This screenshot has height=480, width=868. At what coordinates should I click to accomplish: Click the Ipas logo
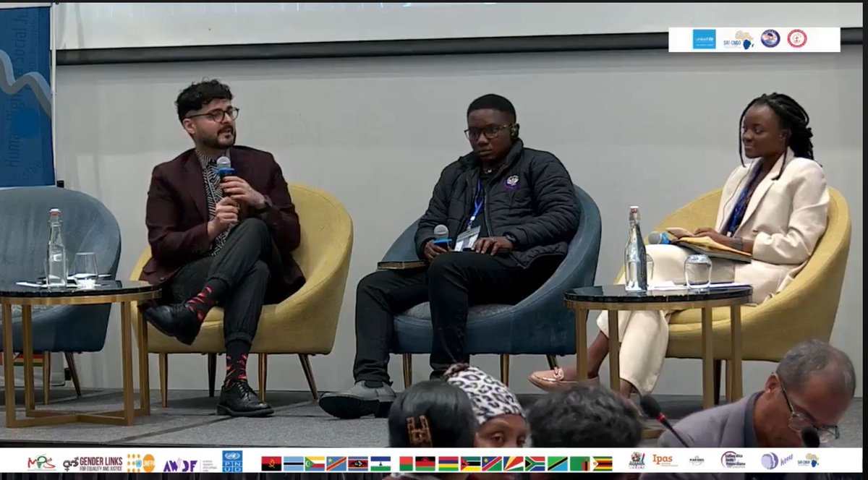pyautogui.click(x=665, y=460)
